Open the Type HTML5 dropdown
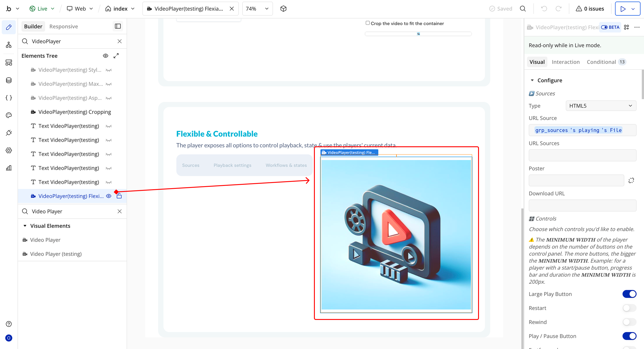The width and height of the screenshot is (644, 349). (x=601, y=106)
